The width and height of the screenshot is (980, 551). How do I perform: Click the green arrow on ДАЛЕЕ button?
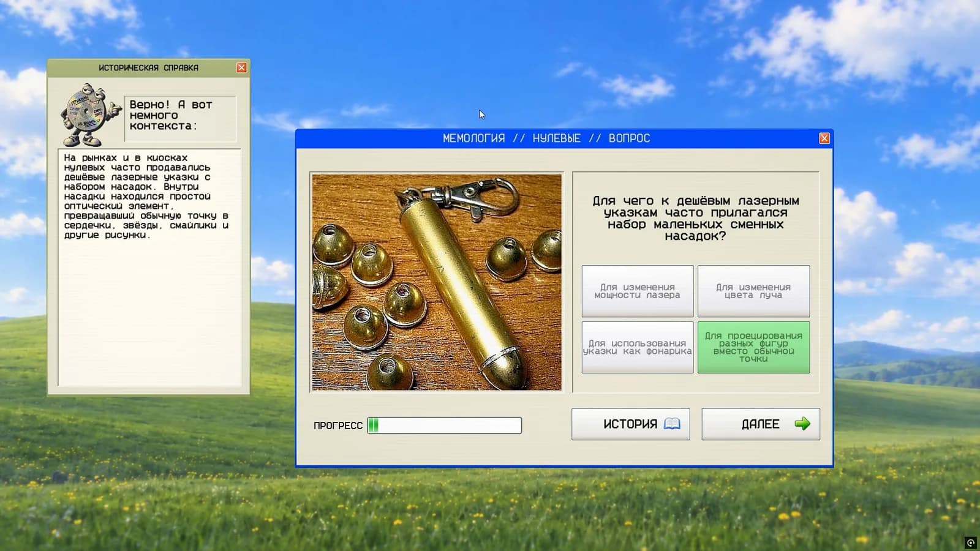click(x=802, y=424)
